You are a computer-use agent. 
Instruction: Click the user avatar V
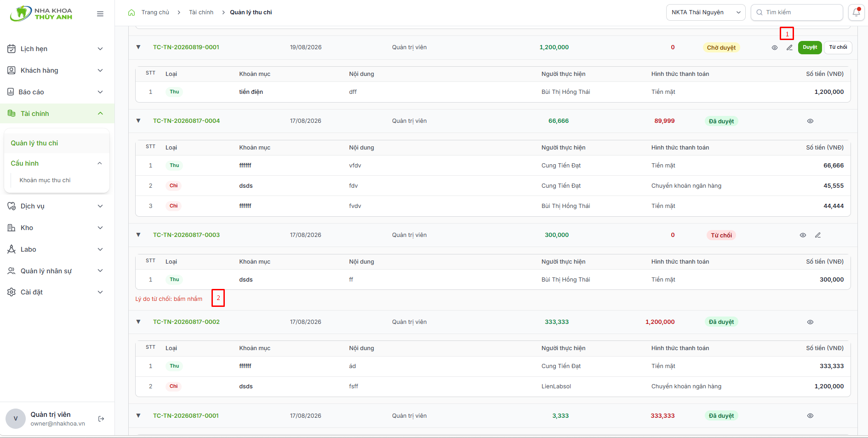(16, 419)
